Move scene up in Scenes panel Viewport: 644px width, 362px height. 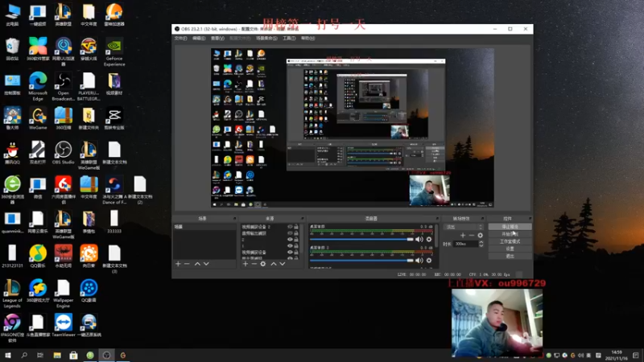click(197, 264)
